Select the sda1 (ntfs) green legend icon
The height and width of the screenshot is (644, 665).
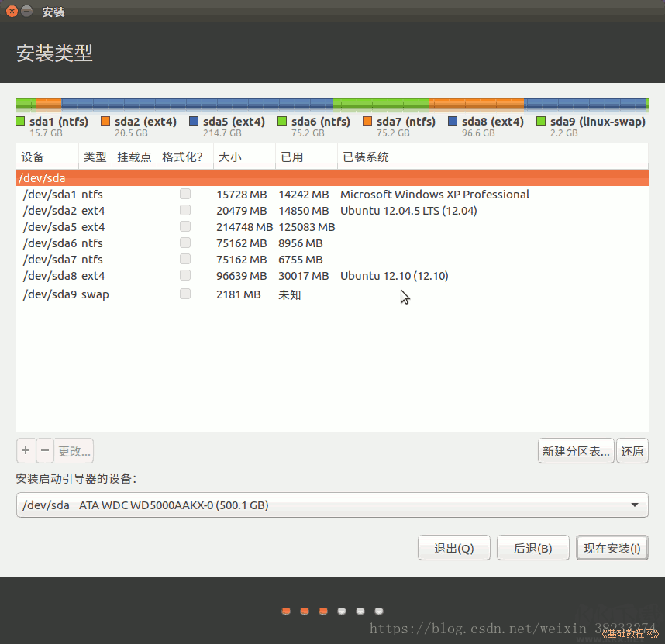(x=19, y=122)
